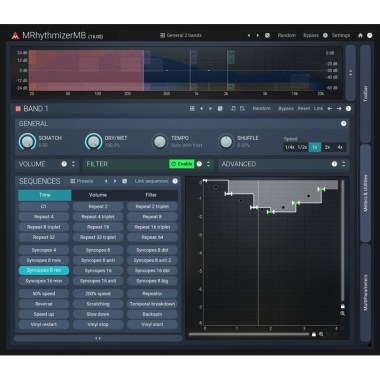Screen dimensions: 380x380
Task: Click the Band 1 presets grid icon
Action: coord(192,109)
